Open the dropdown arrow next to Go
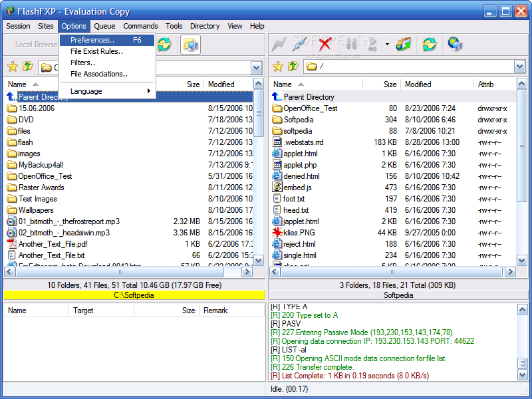 click(387, 45)
